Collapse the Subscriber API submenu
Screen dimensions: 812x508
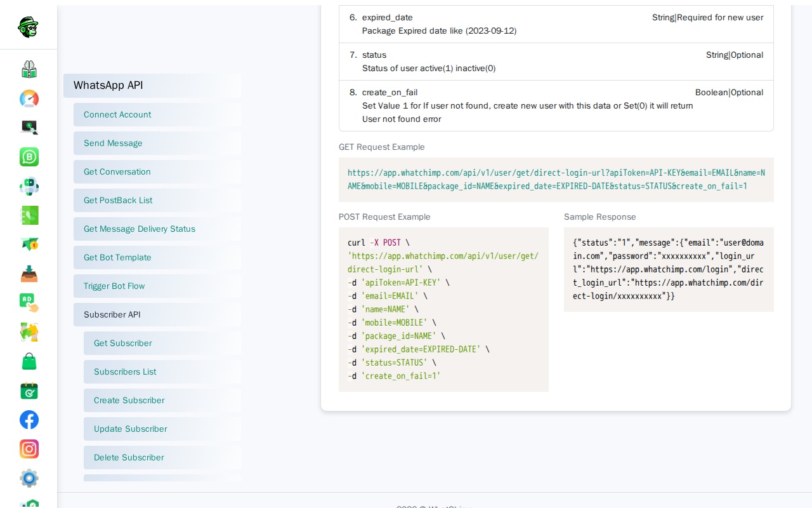pos(157,315)
